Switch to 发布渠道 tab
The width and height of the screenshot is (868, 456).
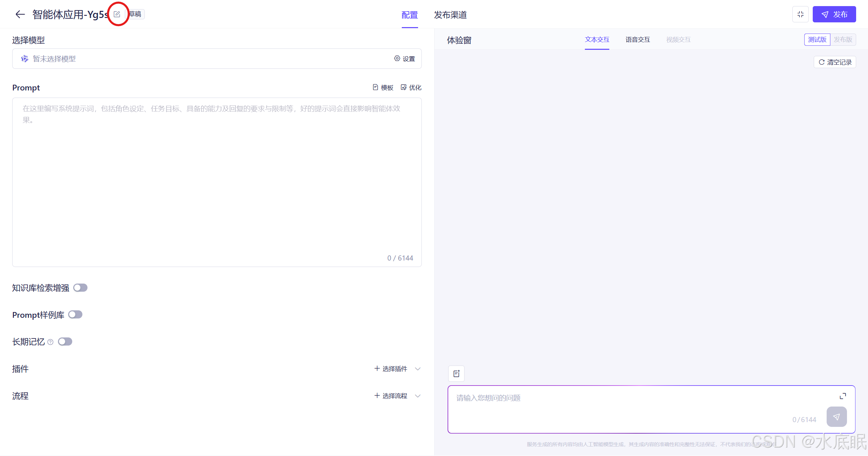click(x=450, y=15)
